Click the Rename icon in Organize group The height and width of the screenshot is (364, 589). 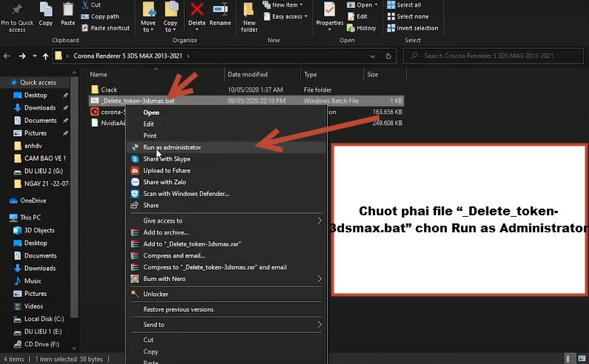click(x=220, y=10)
